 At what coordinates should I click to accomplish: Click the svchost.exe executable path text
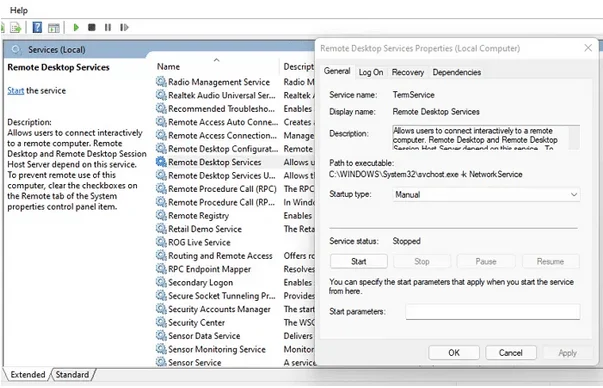tap(425, 174)
